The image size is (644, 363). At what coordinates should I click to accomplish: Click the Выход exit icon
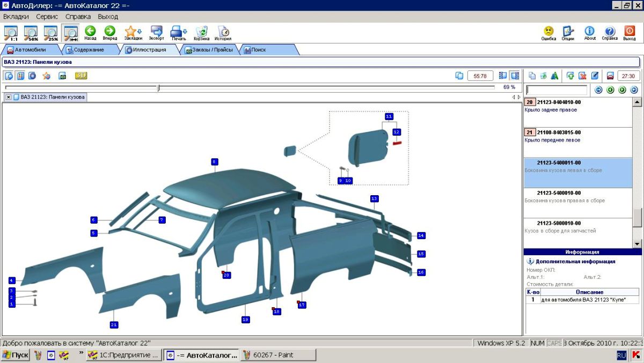630,33
